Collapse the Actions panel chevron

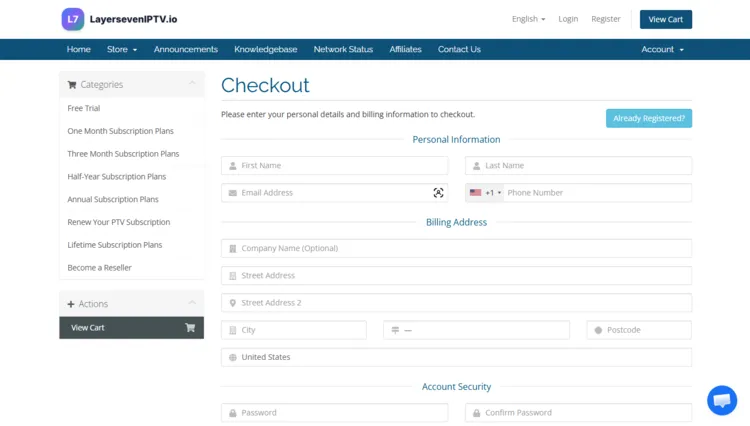click(x=192, y=303)
